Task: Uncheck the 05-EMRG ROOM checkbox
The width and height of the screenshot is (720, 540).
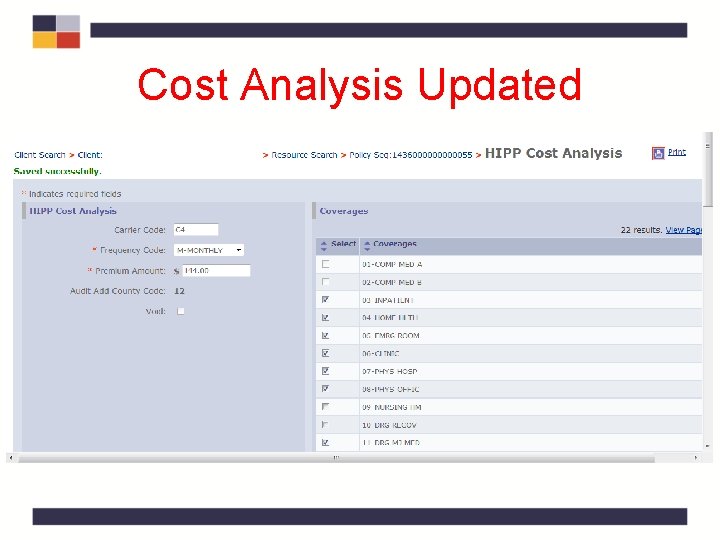Action: tap(326, 336)
